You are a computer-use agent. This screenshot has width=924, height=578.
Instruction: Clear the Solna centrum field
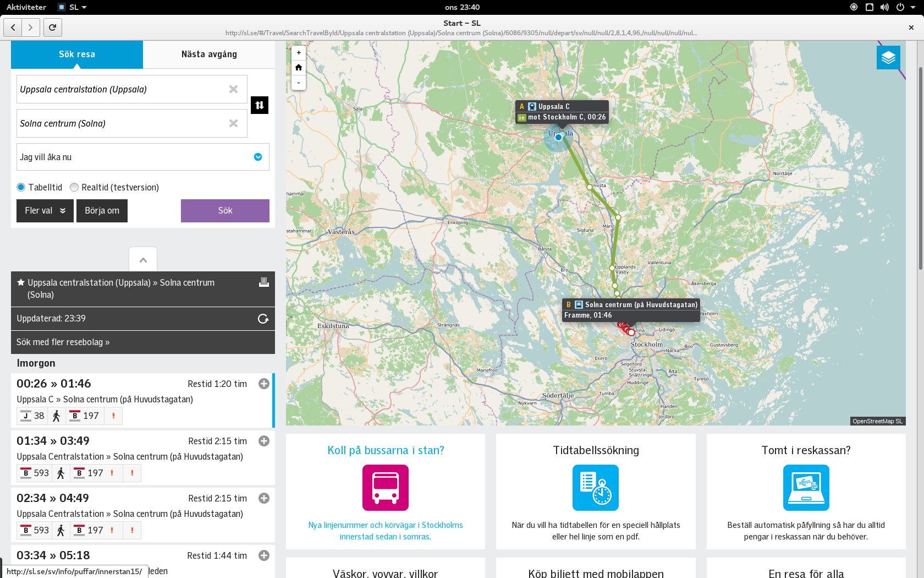coord(233,123)
